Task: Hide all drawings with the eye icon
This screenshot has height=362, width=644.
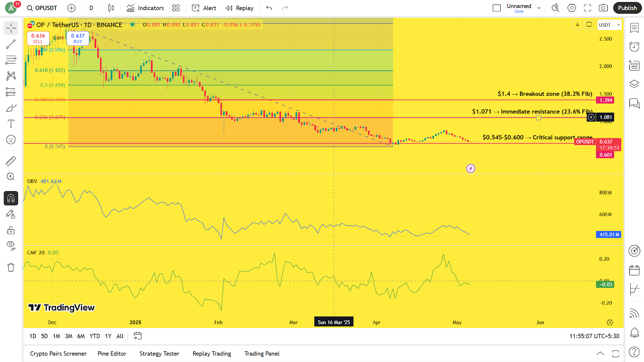Action: 11,245
